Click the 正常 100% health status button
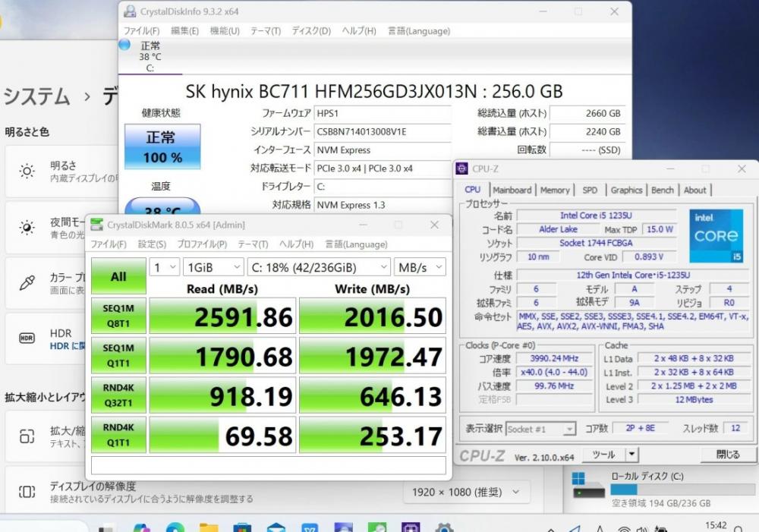This screenshot has width=759, height=532. [x=162, y=146]
